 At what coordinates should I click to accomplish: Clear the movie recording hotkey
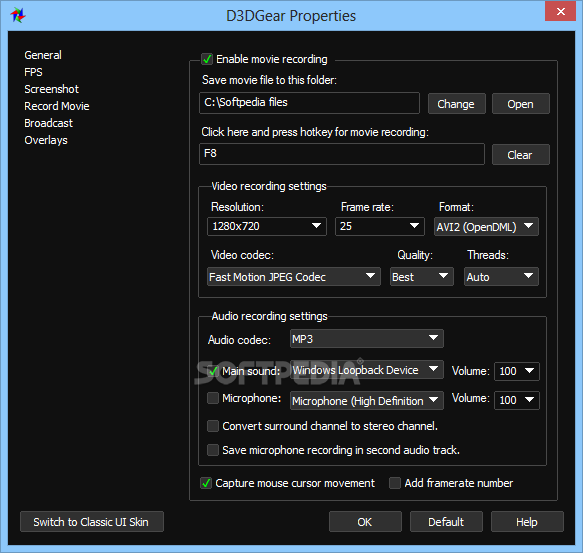tap(520, 155)
